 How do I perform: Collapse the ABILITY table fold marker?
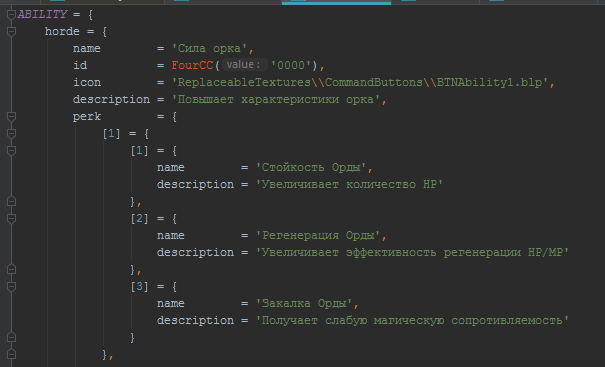[11, 15]
